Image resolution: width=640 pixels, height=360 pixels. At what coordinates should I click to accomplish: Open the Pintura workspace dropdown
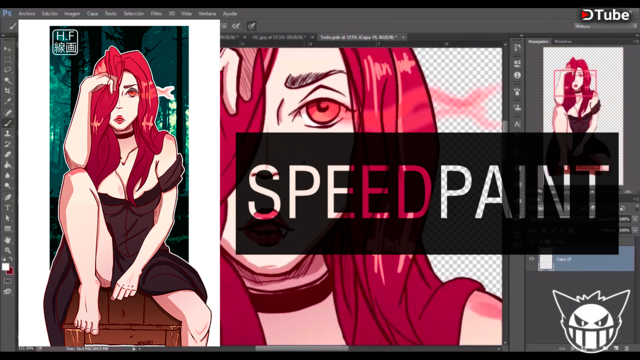605,26
